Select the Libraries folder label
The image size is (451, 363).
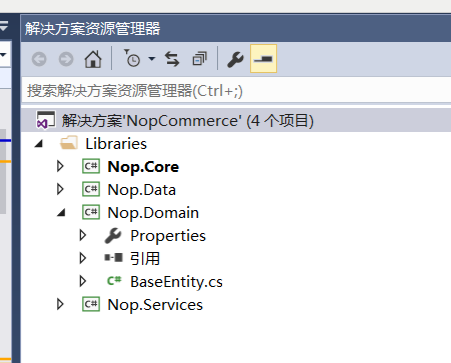click(116, 144)
